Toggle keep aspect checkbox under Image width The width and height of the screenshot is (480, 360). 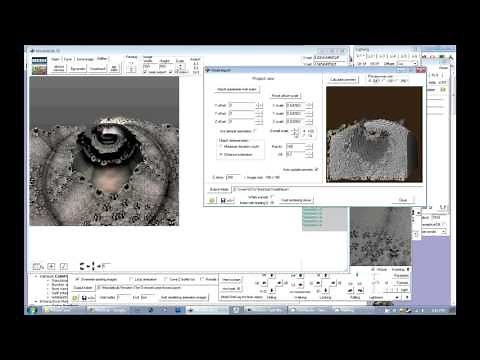[x=145, y=72]
